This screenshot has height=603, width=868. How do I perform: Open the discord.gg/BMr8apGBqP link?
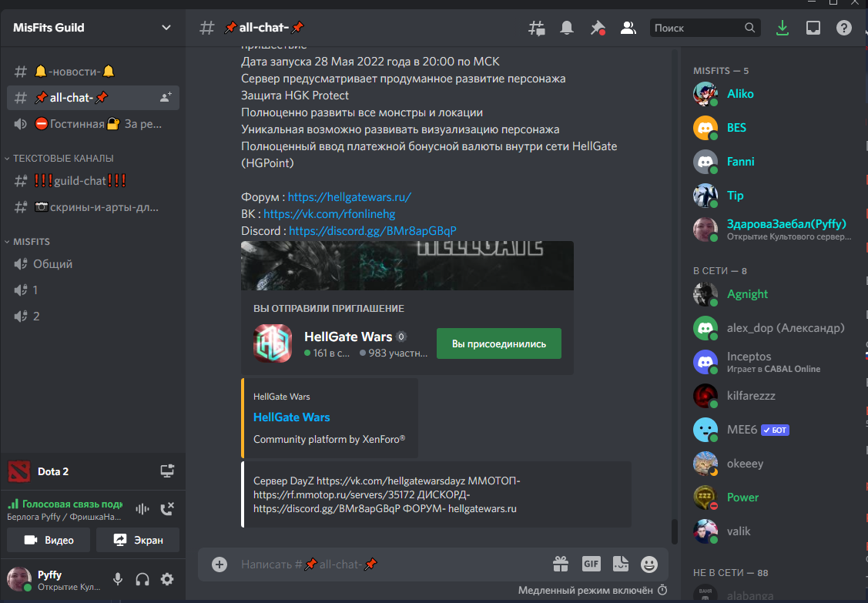tap(373, 230)
